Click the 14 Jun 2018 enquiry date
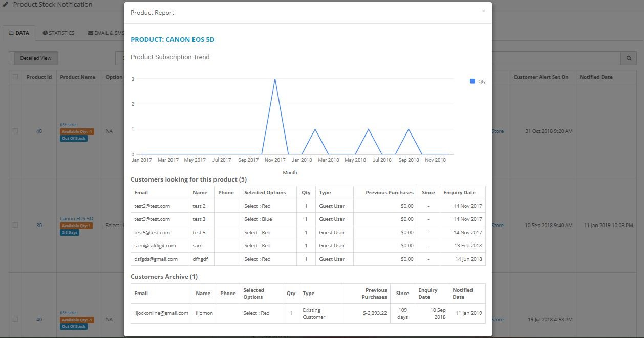The width and height of the screenshot is (644, 338). (468, 259)
